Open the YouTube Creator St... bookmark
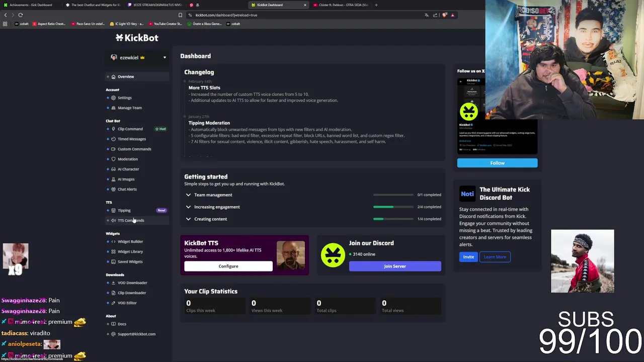644x362 pixels. [165, 24]
